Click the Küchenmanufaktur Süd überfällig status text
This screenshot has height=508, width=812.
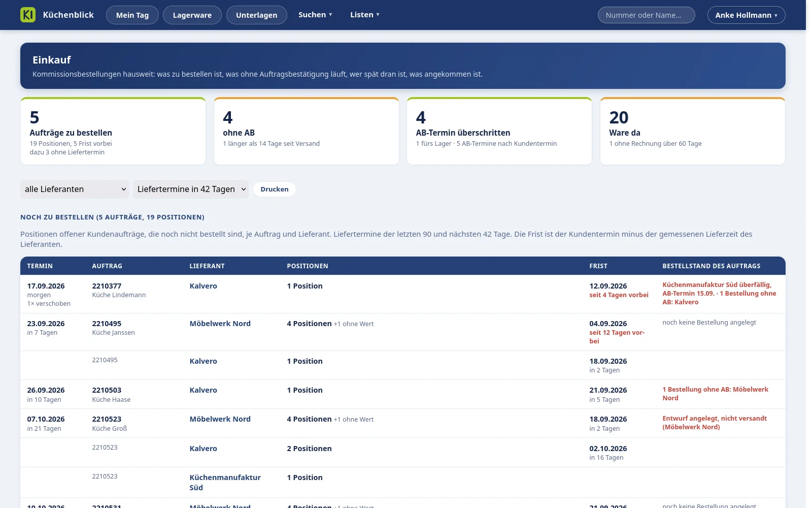click(719, 293)
